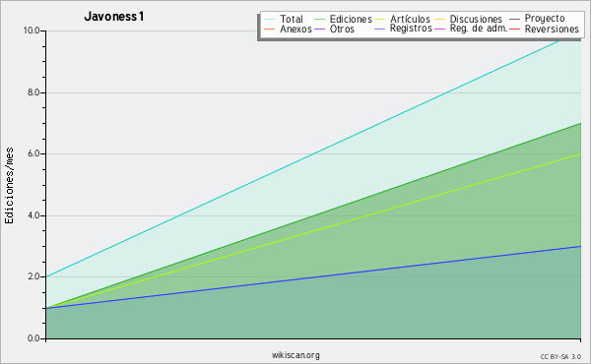591x364 pixels.
Task: Click the chart title Javoness1
Action: (114, 17)
